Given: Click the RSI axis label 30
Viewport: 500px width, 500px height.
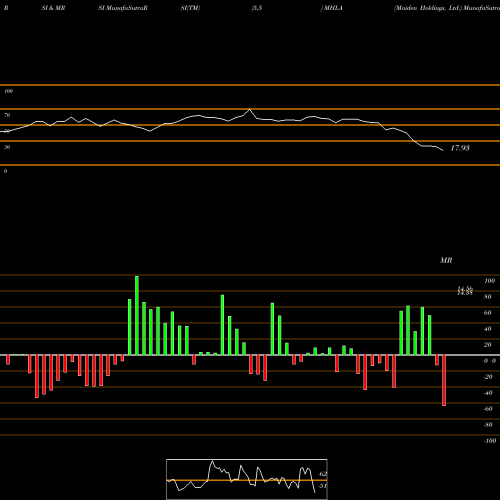Looking at the screenshot, I should pyautogui.click(x=7, y=147).
